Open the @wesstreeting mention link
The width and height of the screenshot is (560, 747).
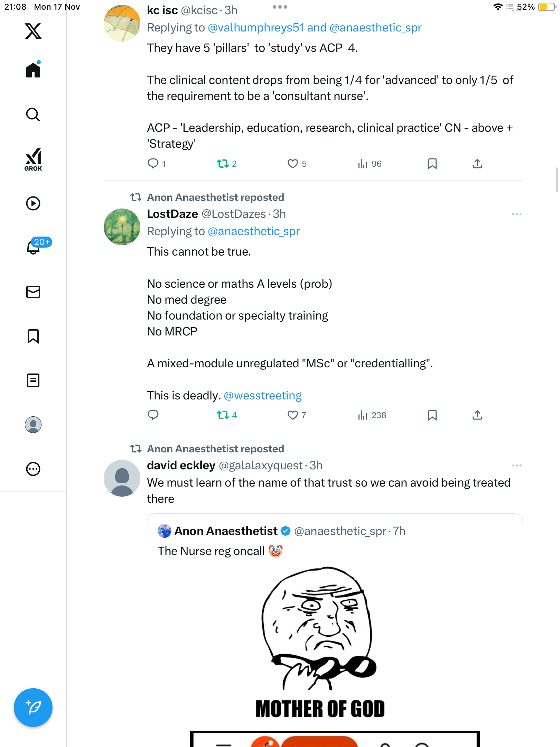[x=263, y=395]
